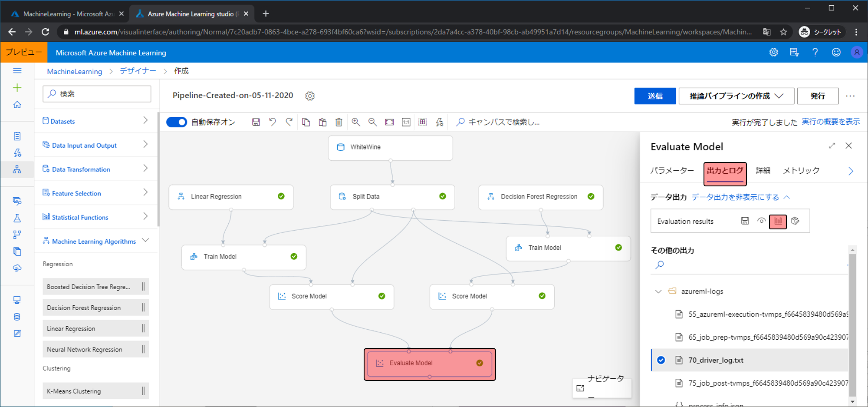This screenshot has height=407, width=868.
Task: Delete selection with trash can icon
Action: [x=339, y=122]
